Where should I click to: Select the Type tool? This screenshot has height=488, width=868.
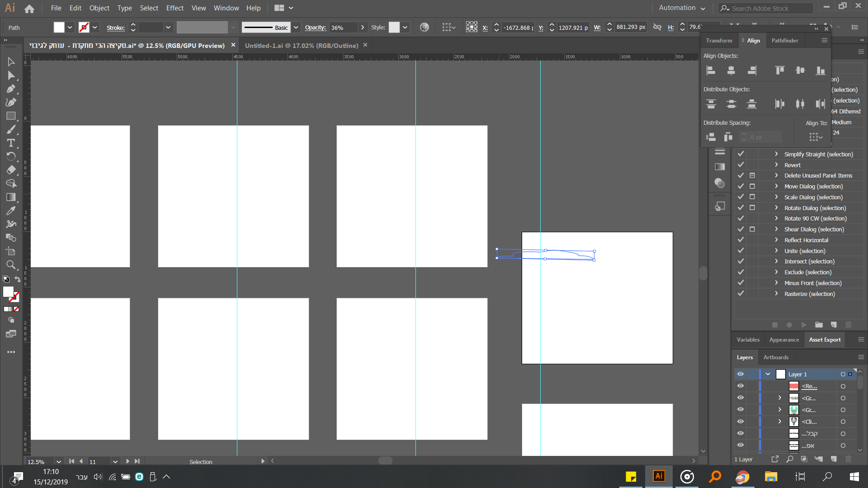[11, 143]
